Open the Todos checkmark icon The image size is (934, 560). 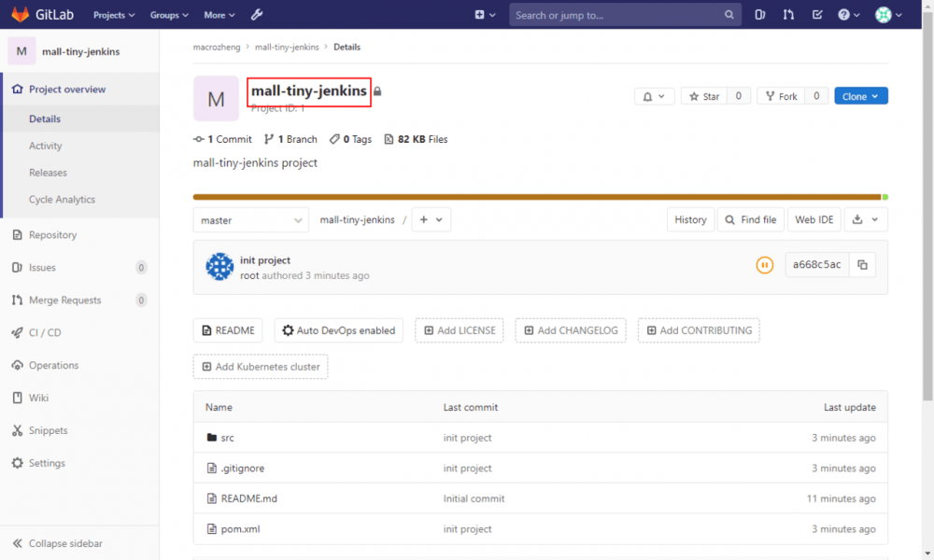814,14
